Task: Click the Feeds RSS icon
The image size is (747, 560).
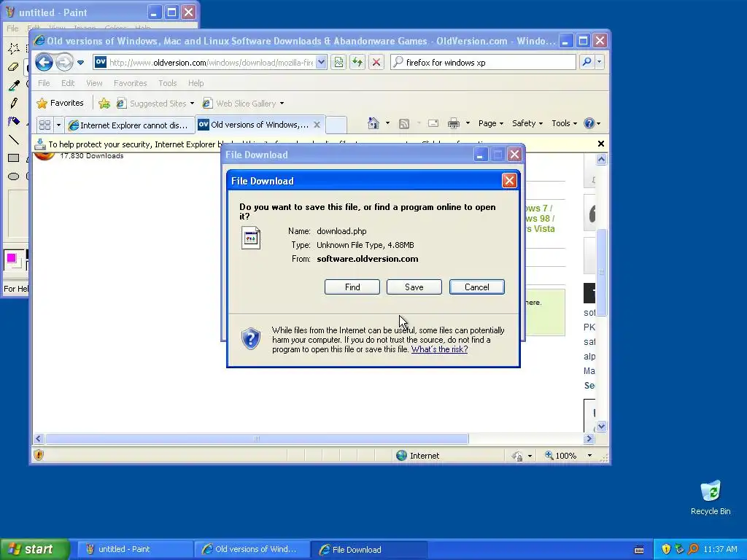Action: [404, 124]
